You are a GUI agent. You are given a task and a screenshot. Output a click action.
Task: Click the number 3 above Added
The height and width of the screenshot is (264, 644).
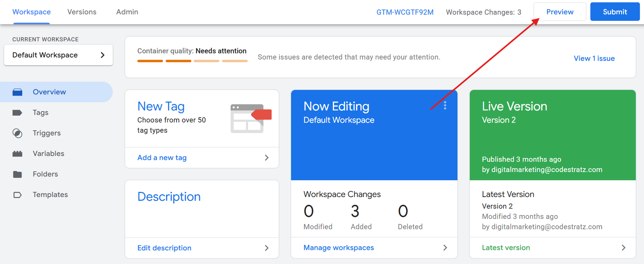(x=355, y=212)
